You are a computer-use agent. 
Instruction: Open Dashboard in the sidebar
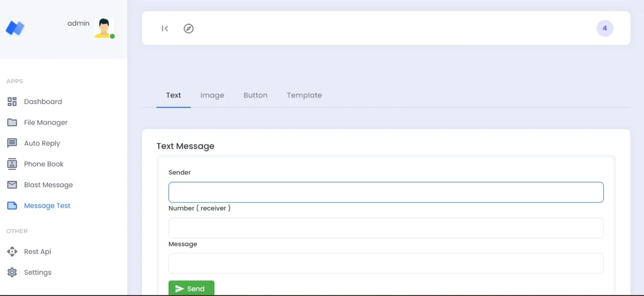[x=43, y=102]
